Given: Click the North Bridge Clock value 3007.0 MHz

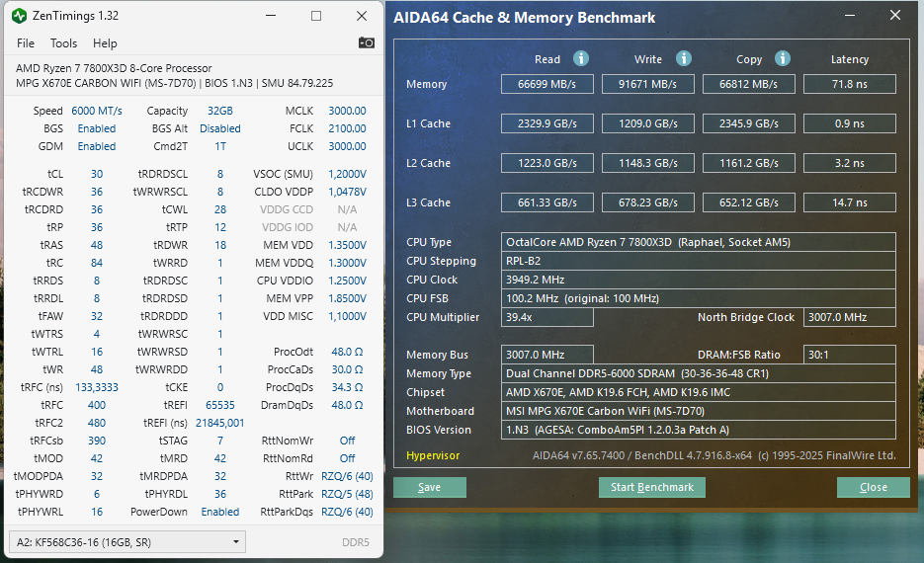Looking at the screenshot, I should pos(849,317).
